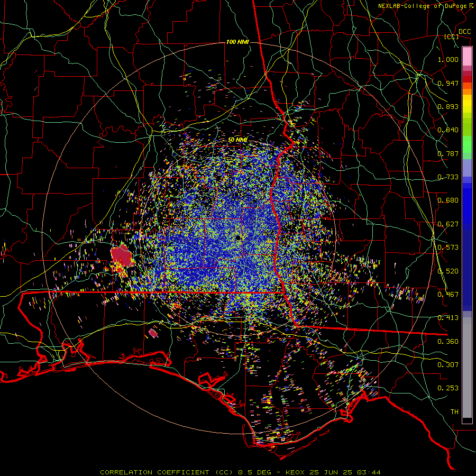The image size is (476, 476).
Task: Click the 0.467 scale value
Action: [448, 295]
